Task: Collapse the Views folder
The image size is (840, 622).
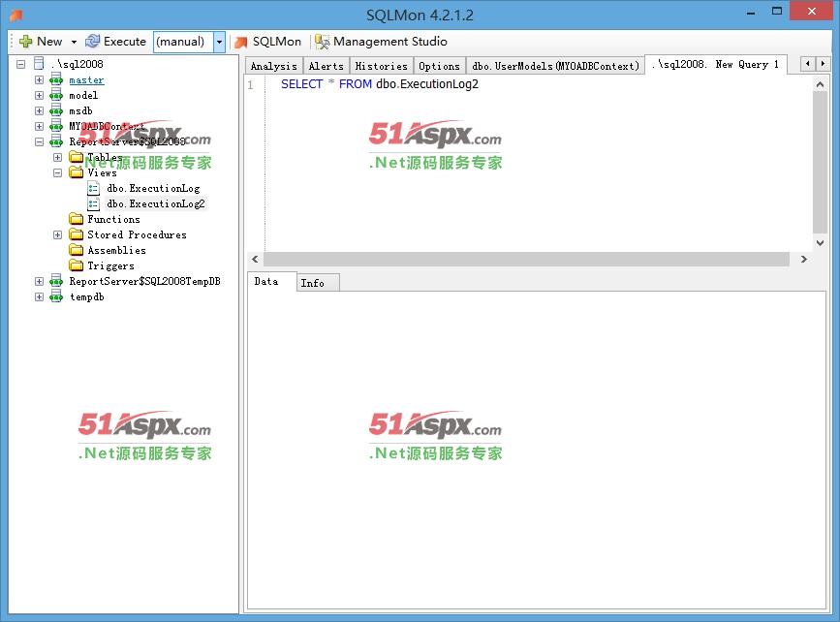Action: pos(58,173)
